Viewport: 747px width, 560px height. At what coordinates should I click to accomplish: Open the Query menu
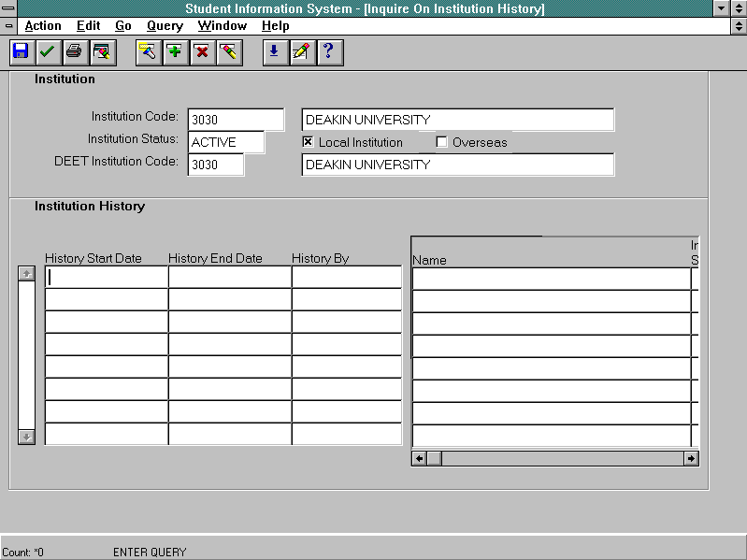(x=165, y=26)
